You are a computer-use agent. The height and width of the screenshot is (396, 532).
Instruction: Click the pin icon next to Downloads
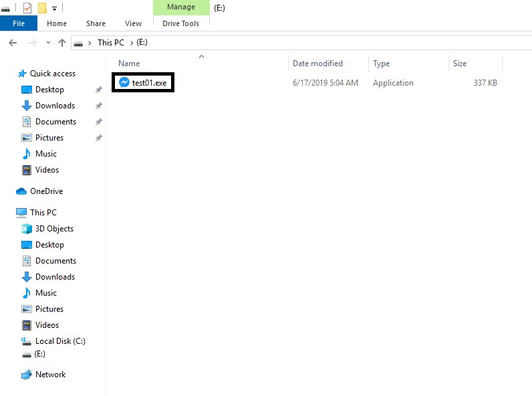point(98,106)
